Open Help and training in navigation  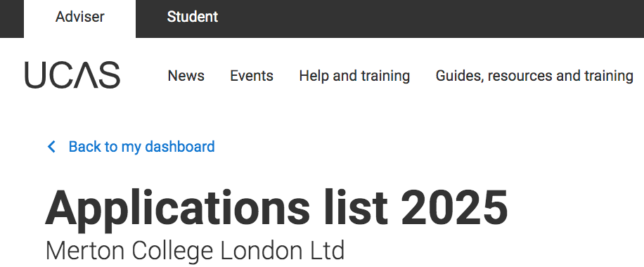[354, 76]
